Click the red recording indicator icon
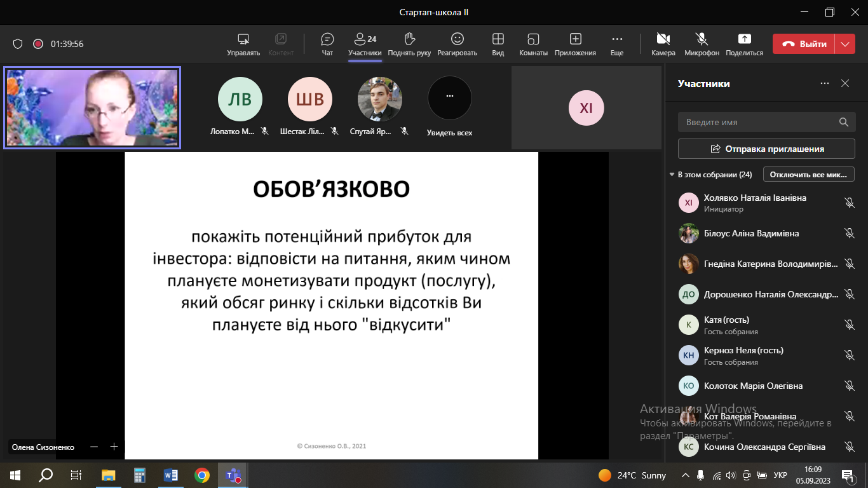 point(38,44)
